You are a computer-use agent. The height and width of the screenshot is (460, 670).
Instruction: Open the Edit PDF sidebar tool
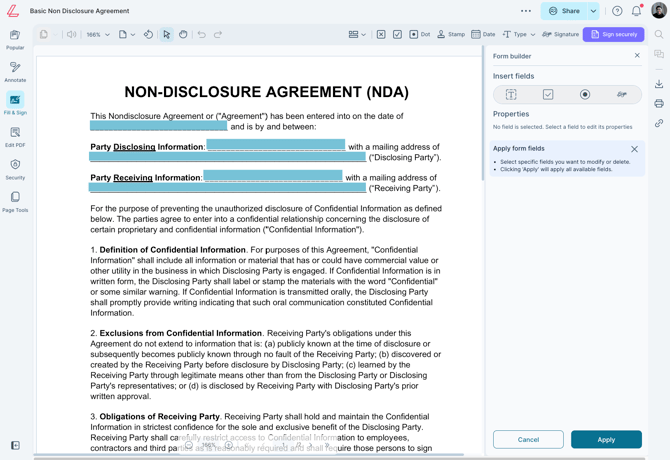(x=15, y=136)
